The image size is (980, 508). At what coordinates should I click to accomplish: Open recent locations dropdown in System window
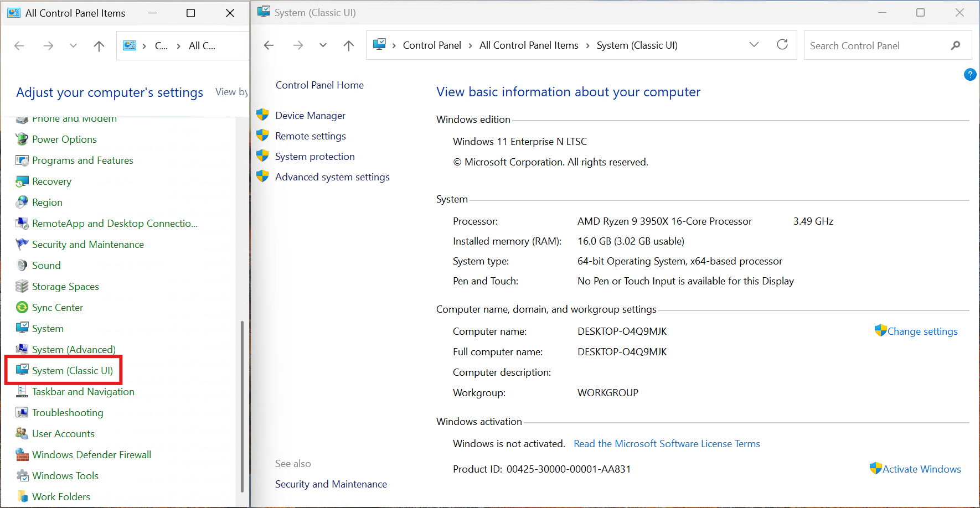[323, 45]
